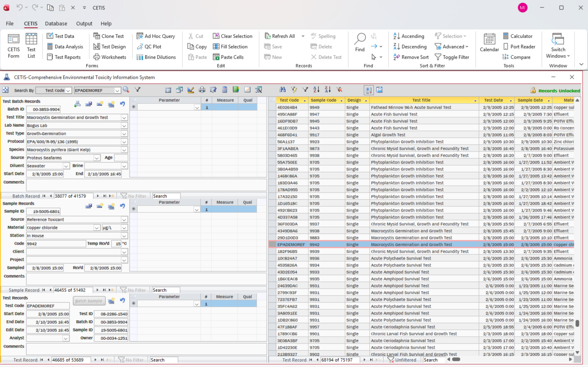Click the calculator-style icon in form toolbar
The width and height of the screenshot is (588, 367).
(x=224, y=90)
